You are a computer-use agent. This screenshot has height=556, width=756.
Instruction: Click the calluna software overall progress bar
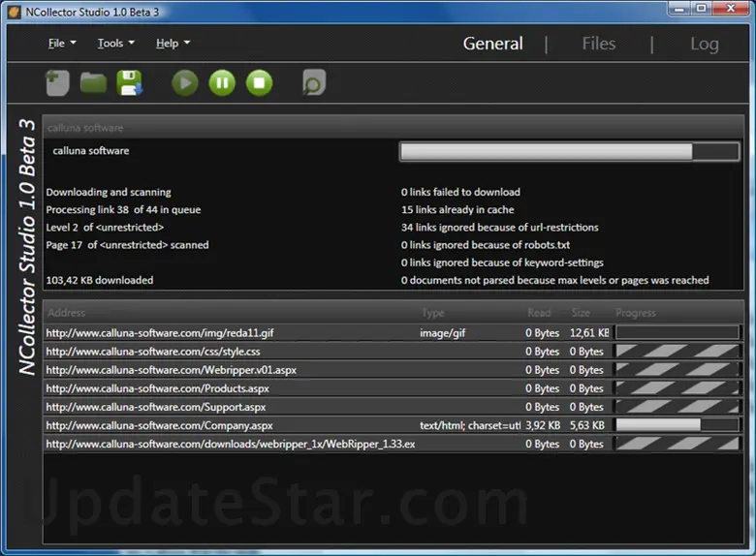coord(569,151)
